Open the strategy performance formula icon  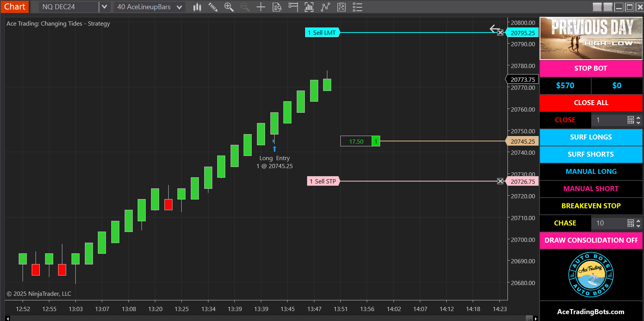pyautogui.click(x=341, y=7)
